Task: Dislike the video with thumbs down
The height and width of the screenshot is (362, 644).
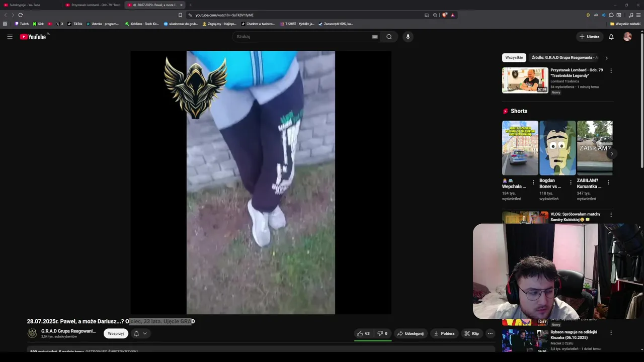Action: click(x=382, y=333)
